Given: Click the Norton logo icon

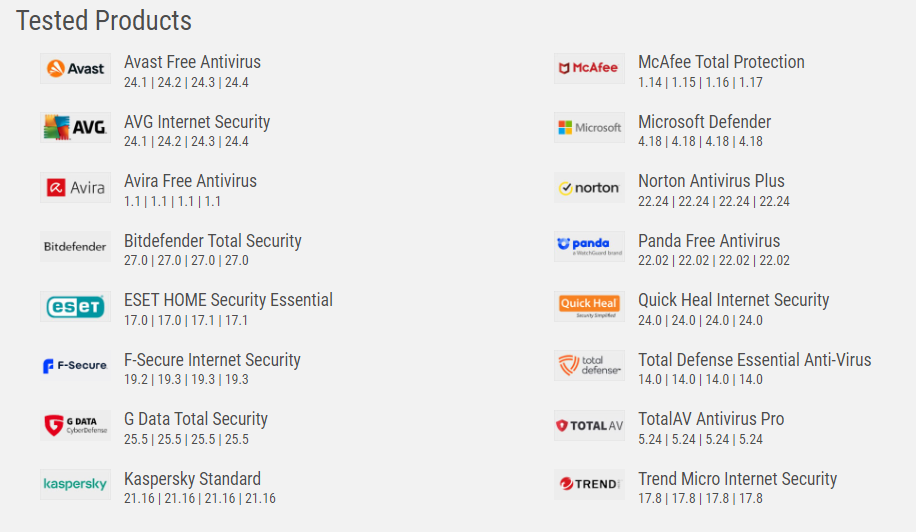Looking at the screenshot, I should tap(589, 187).
